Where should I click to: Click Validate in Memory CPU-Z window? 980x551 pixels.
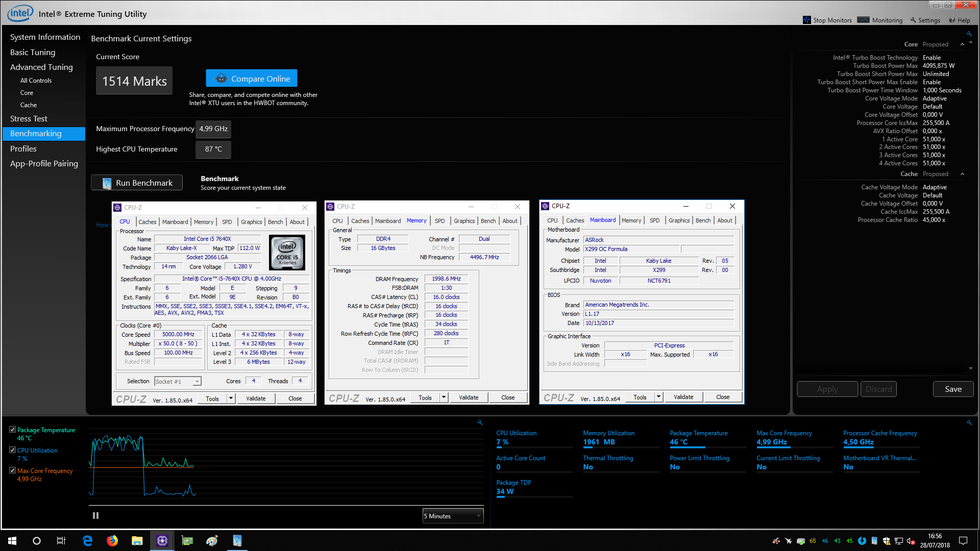469,397
